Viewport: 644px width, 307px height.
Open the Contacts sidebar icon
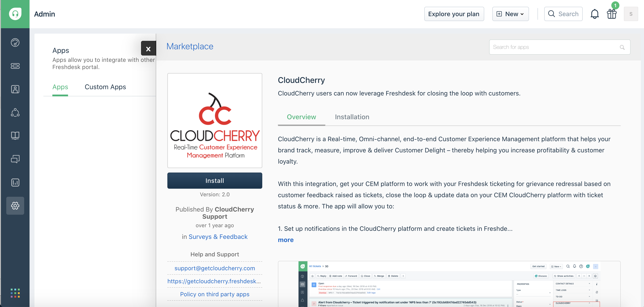[15, 89]
